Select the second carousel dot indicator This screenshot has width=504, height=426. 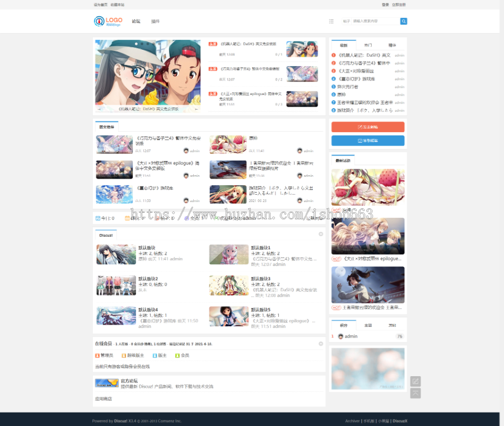[x=142, y=44]
